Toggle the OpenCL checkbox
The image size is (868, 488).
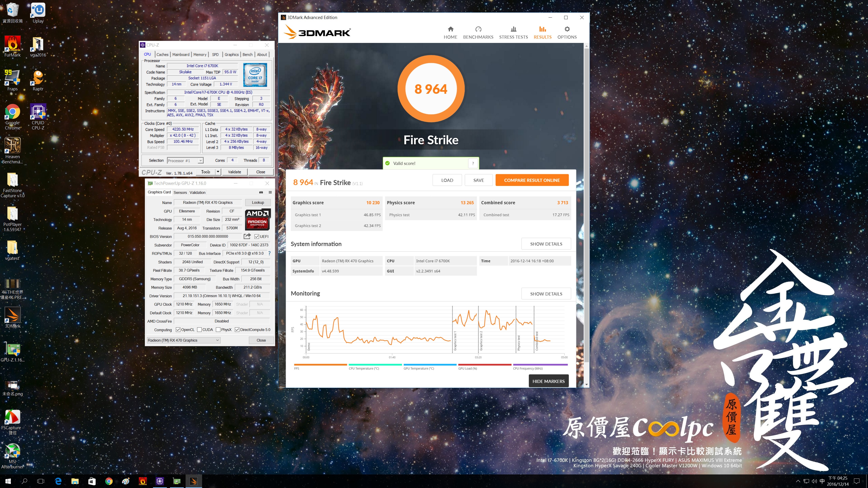tap(178, 330)
